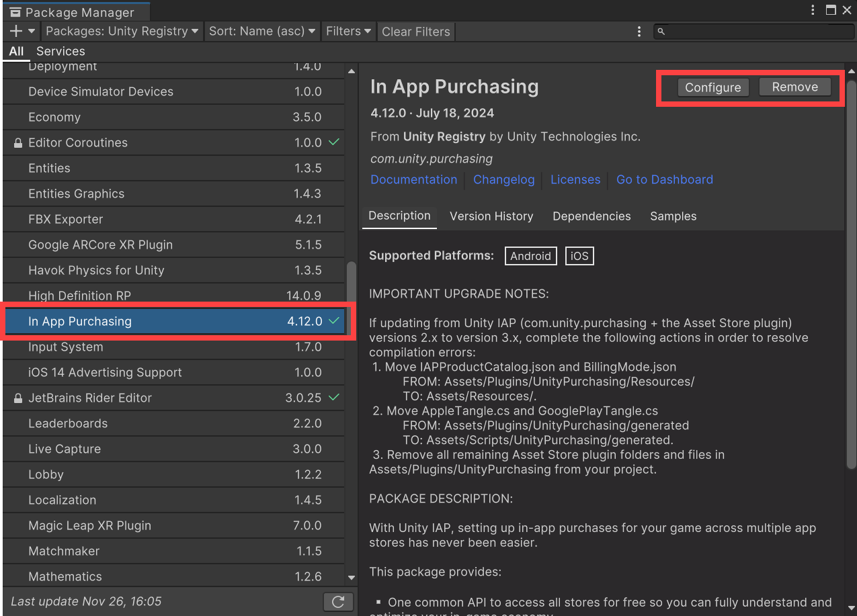Select the Entities Graphics package
The height and width of the screenshot is (616, 857).
(x=173, y=194)
